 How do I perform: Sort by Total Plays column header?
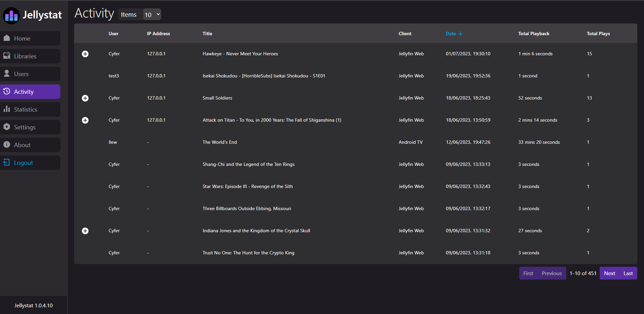click(x=598, y=34)
